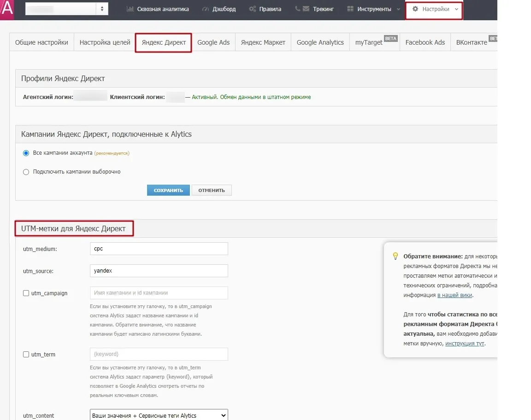Switch to myTarget beta tab

point(375,42)
